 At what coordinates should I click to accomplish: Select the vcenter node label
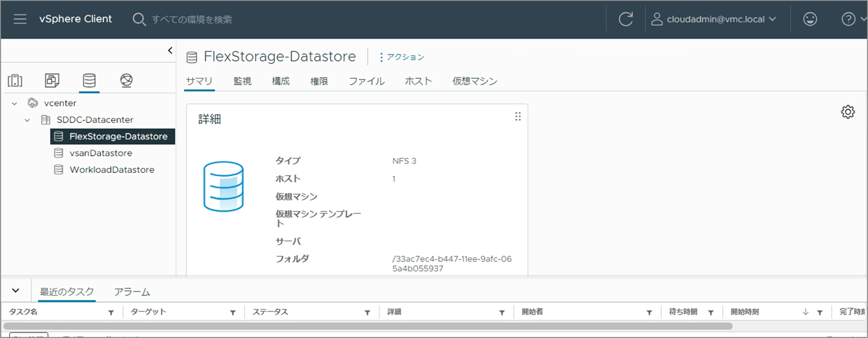tap(60, 103)
